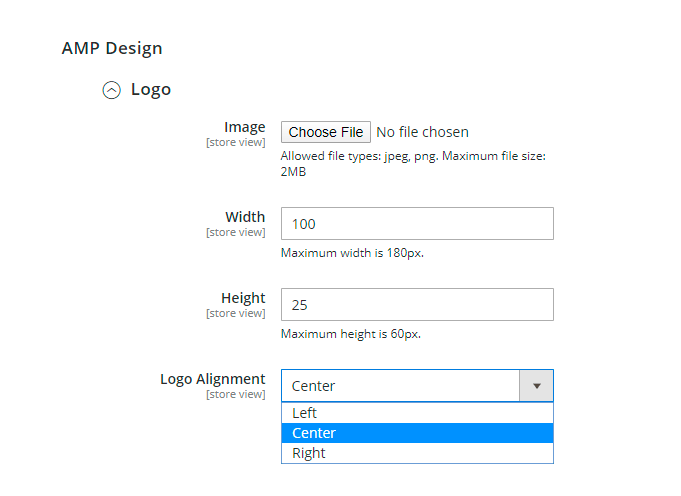Screen dimensions: 681x496
Task: Click the store view scope label under Image
Action: click(236, 142)
